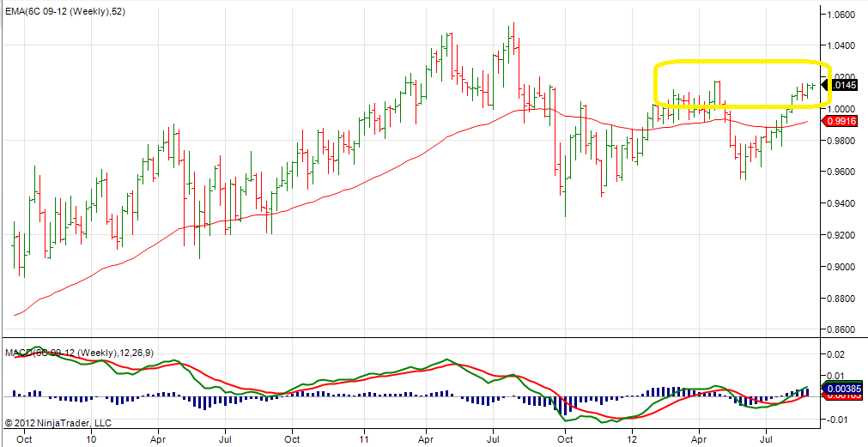Select the blue MACD value marker 0.00385

842,389
